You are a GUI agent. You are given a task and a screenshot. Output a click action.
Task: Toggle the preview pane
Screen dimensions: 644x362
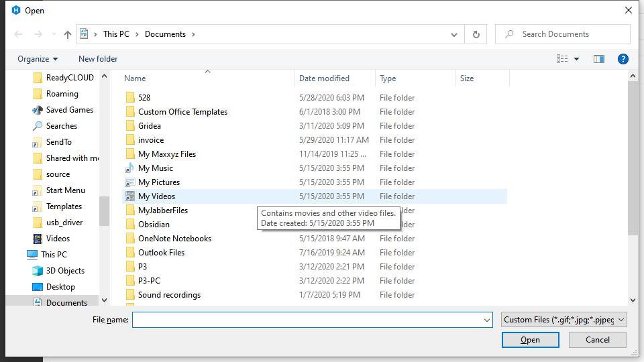[599, 59]
